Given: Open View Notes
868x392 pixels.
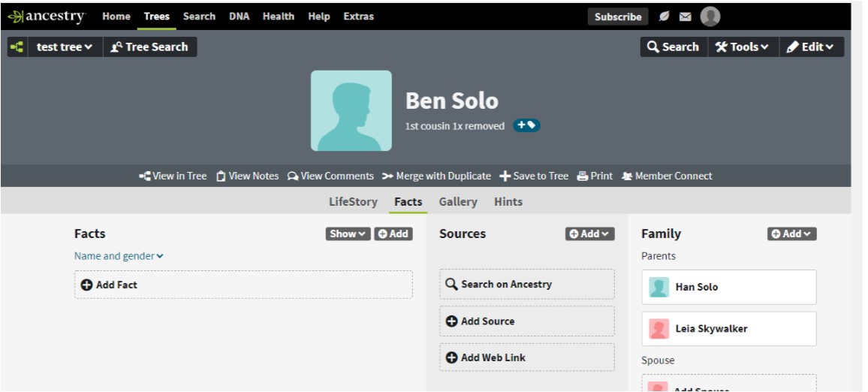Looking at the screenshot, I should pyautogui.click(x=248, y=176).
